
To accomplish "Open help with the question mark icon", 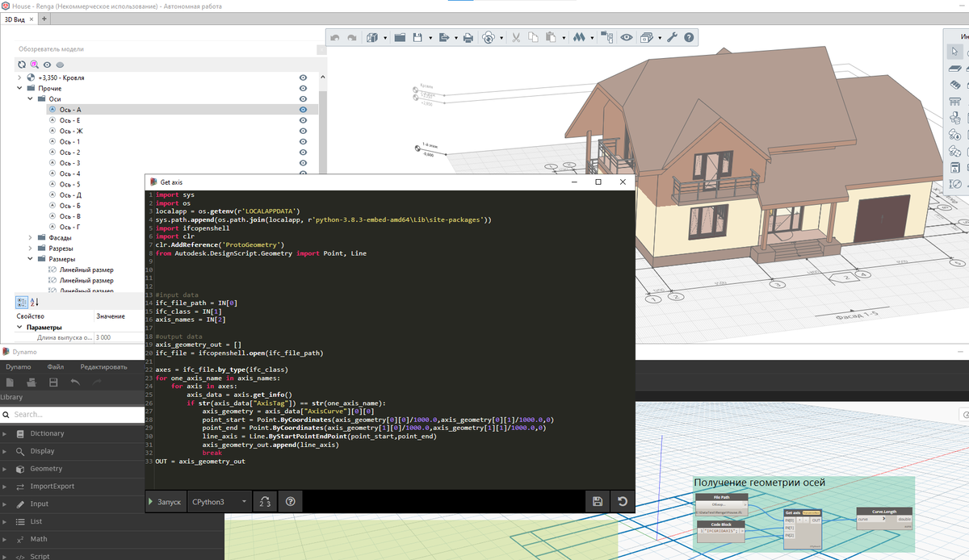I will 689,38.
